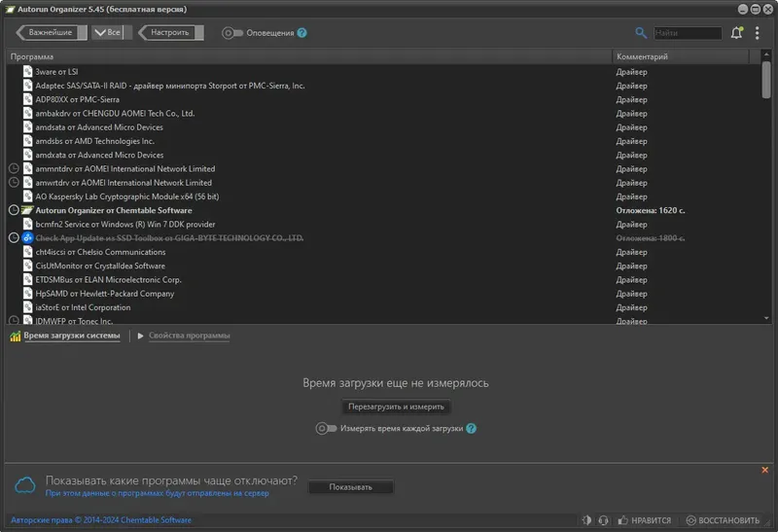Viewport: 778px width, 532px height.
Task: Click the НРАВИТСЯ thumbs-up icon
Action: tap(622, 520)
